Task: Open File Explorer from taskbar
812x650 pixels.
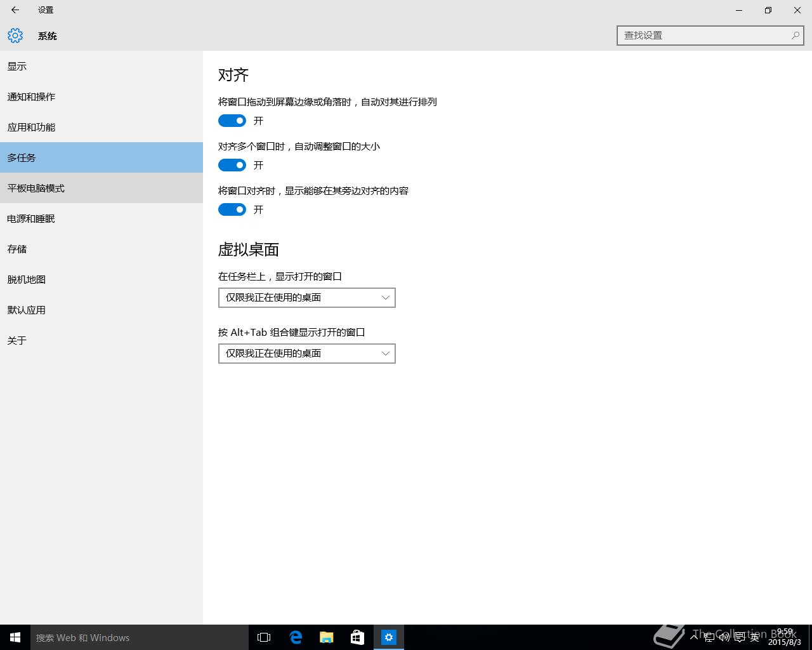Action: [327, 637]
